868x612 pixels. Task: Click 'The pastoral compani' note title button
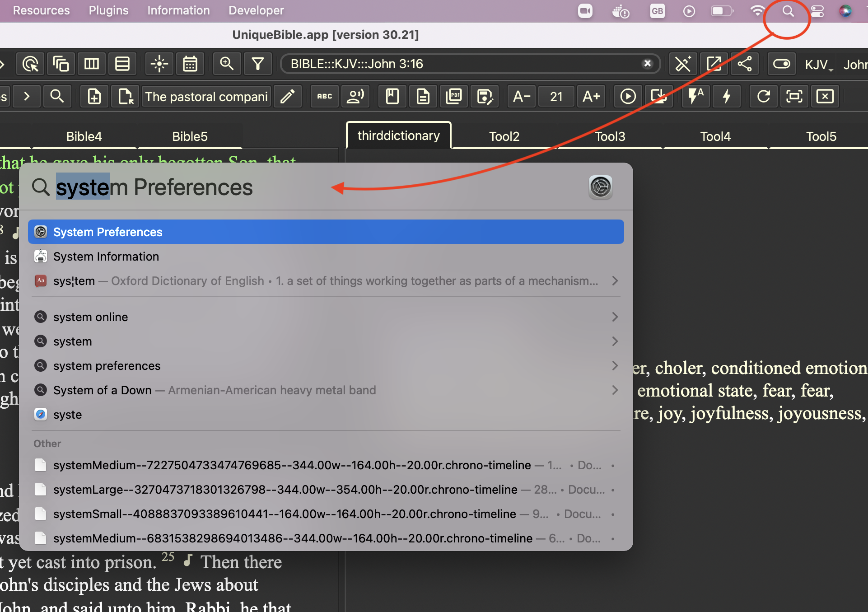[x=206, y=97]
